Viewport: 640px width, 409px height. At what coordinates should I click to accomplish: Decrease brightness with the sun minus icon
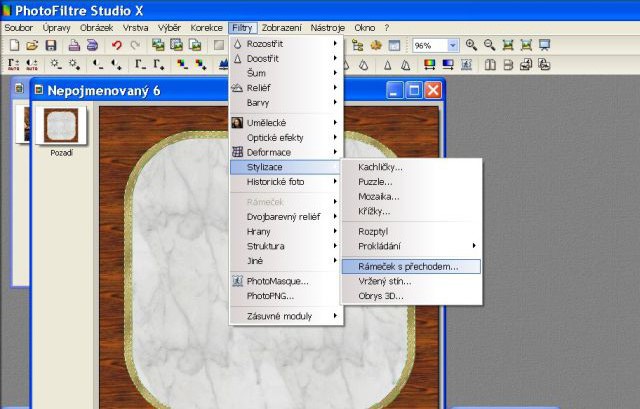tap(56, 64)
